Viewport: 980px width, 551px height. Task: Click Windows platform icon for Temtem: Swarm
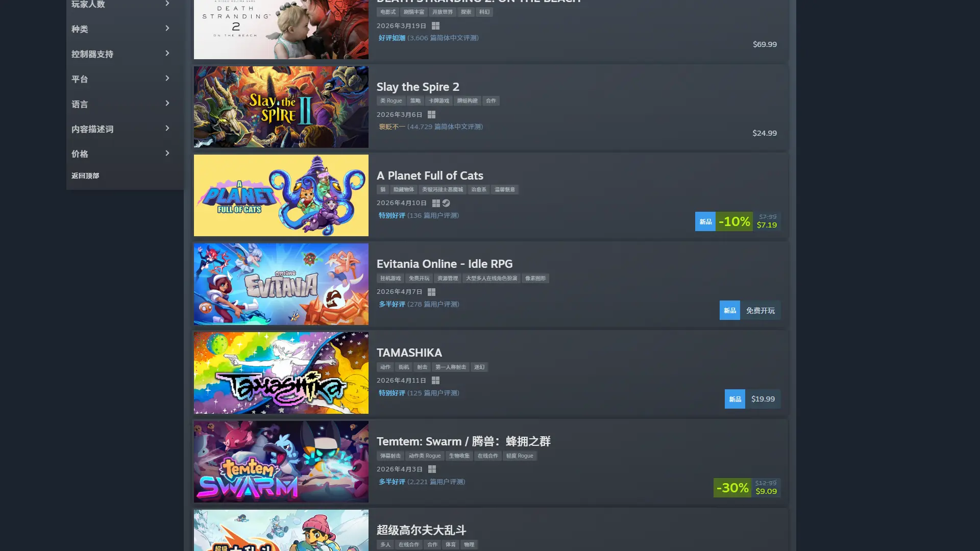[x=432, y=469]
